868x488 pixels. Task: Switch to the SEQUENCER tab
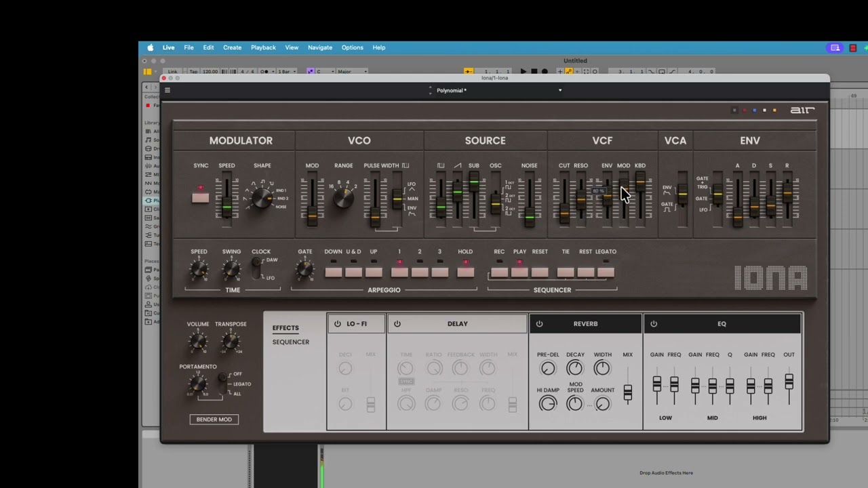coord(291,342)
